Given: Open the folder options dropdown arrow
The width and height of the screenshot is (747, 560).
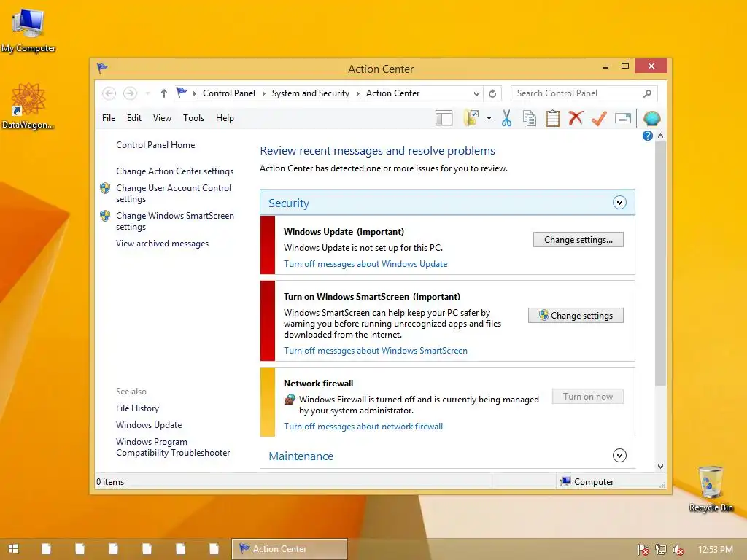Looking at the screenshot, I should [x=489, y=118].
